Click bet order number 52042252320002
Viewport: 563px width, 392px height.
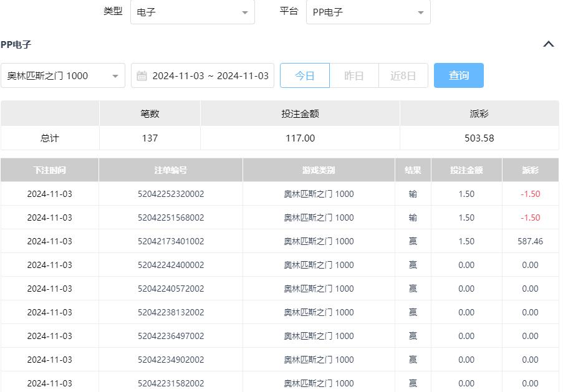point(170,194)
